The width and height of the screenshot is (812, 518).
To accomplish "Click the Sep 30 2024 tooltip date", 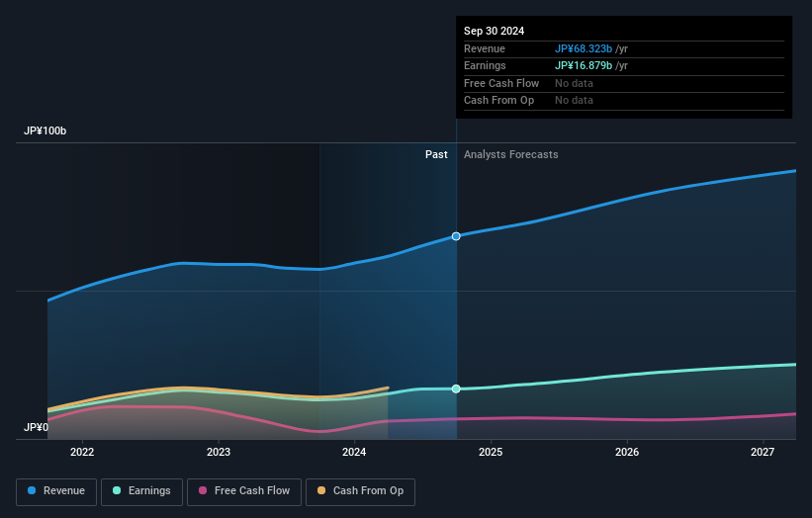I will pos(495,31).
